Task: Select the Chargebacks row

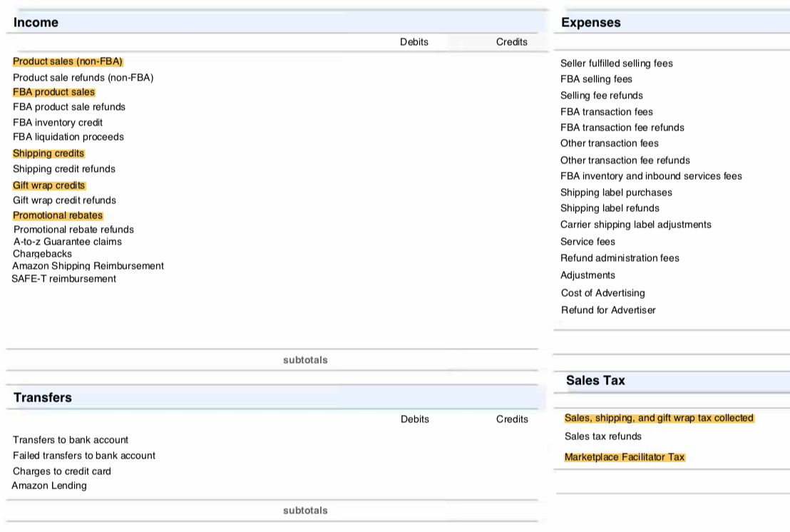Action: [x=42, y=254]
